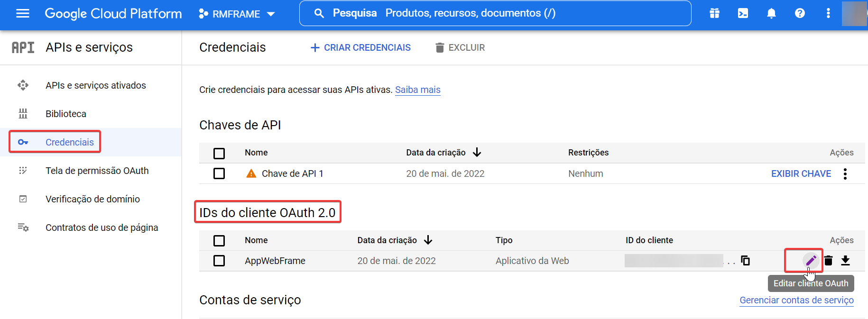The image size is (868, 319).
Task: Open the AppWebFrame client name
Action: click(x=275, y=261)
